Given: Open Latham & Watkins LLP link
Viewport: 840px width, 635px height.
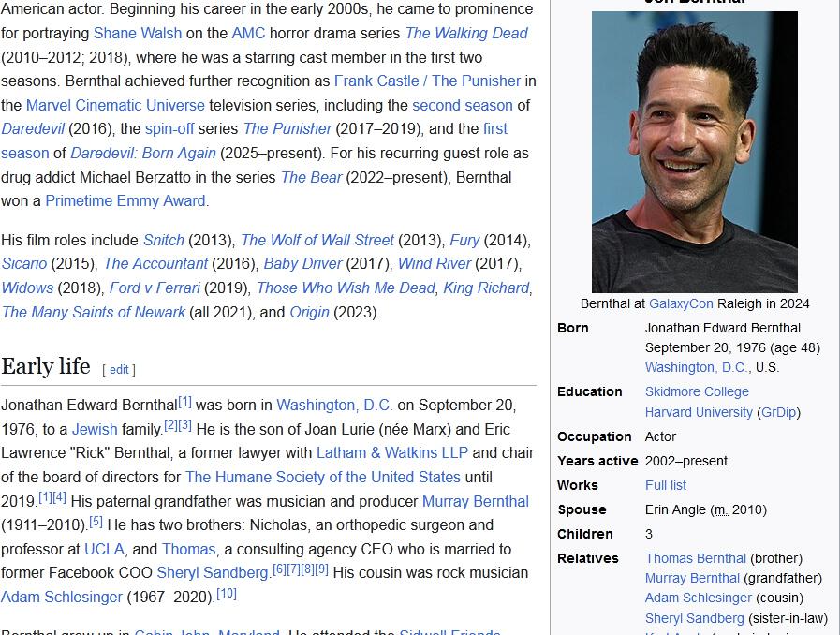Looking at the screenshot, I should 391,452.
